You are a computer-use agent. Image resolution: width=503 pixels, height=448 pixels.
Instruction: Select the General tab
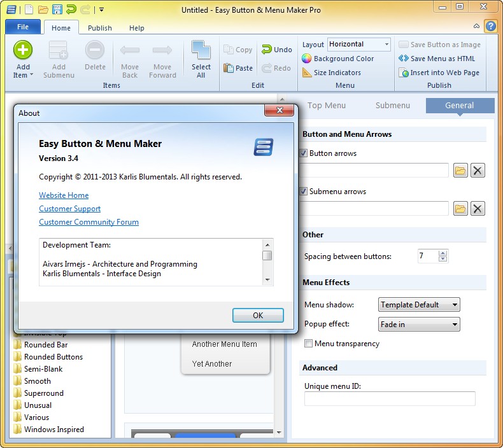(460, 106)
